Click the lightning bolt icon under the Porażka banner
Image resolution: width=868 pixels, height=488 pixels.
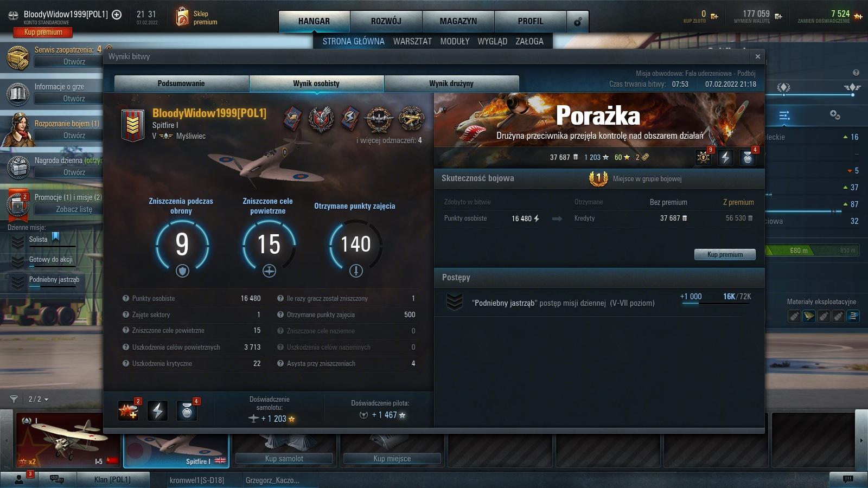725,158
